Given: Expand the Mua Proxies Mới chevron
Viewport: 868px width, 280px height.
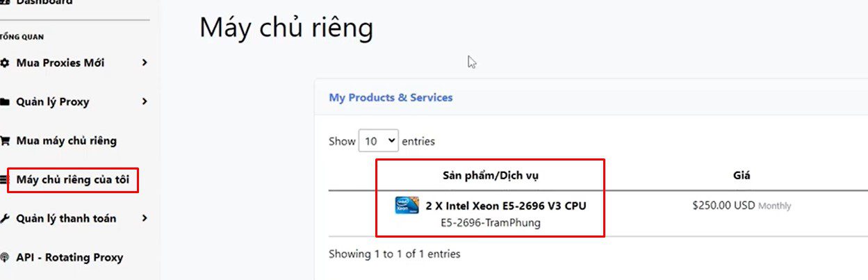Looking at the screenshot, I should coord(145,63).
